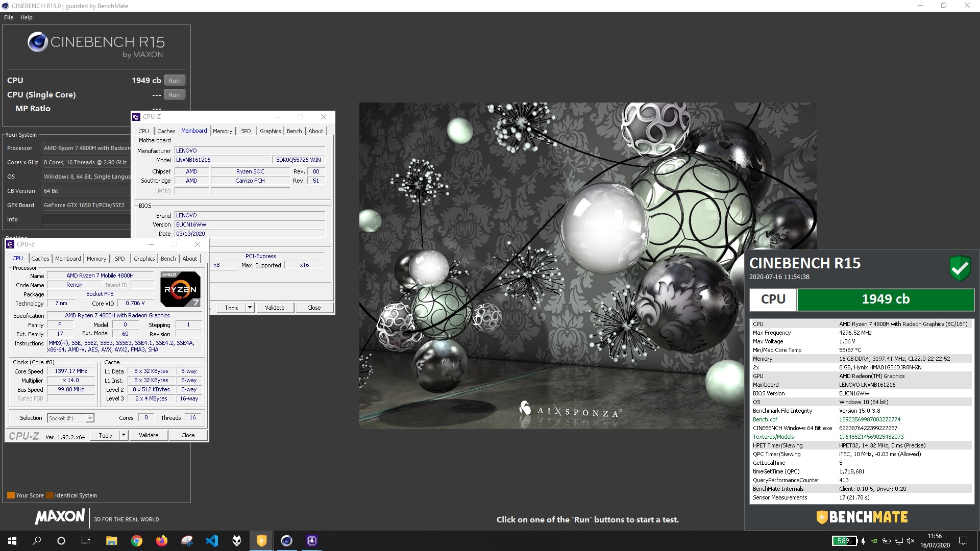Click Close button in Mainboard CPU-Z window
Image resolution: width=980 pixels, height=551 pixels.
[x=314, y=308]
